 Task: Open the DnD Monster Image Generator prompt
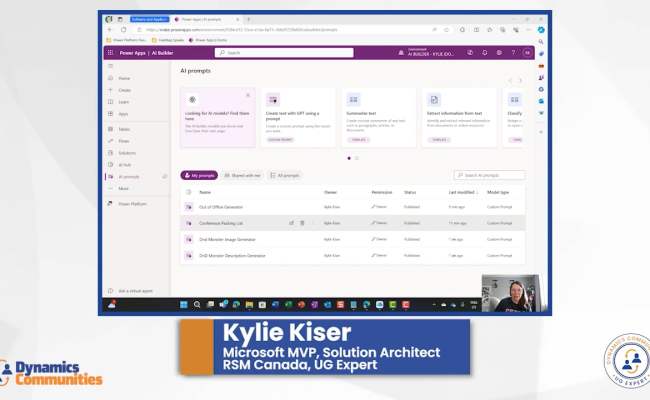click(227, 240)
